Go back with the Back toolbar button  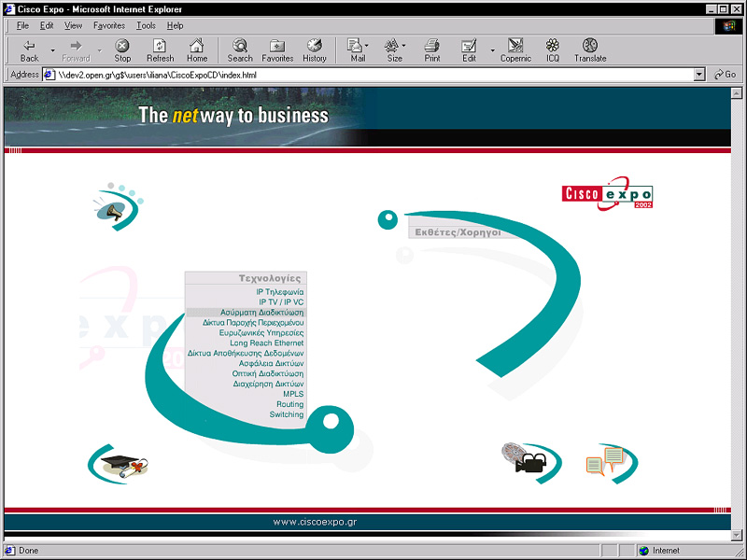pos(29,50)
